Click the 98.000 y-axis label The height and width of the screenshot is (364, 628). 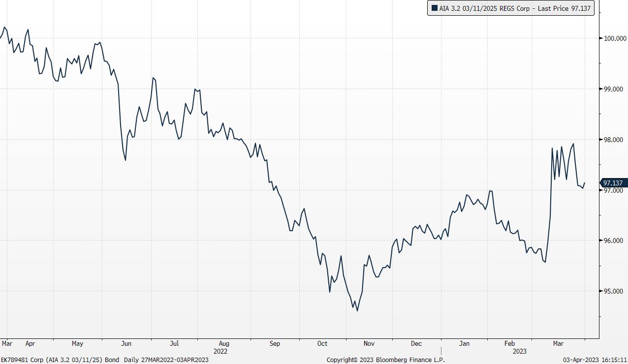click(613, 140)
